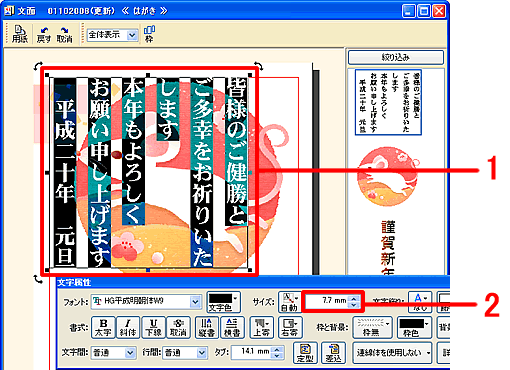Select 縦書 vertical writing
510x370 pixels.
coord(207,328)
